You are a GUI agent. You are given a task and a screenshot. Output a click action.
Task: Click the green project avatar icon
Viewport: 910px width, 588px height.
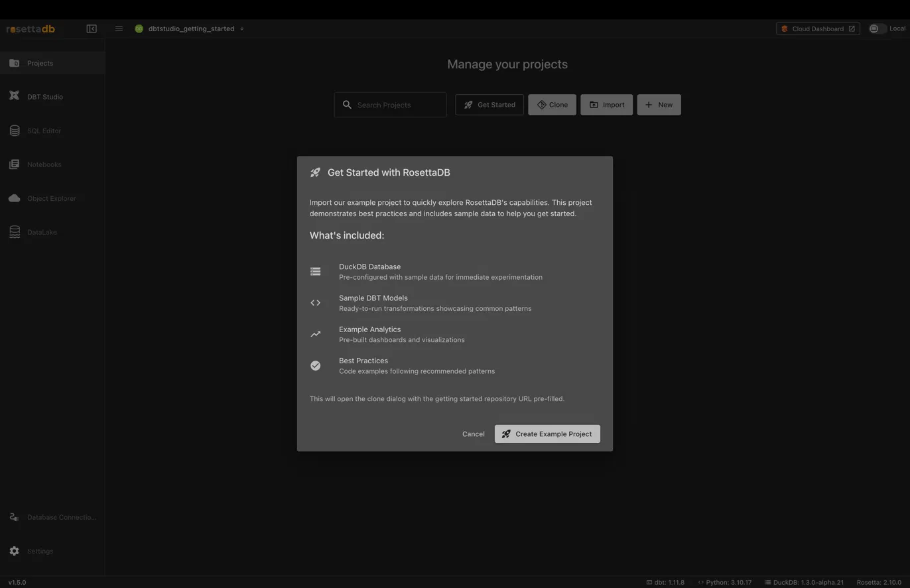[x=139, y=29]
